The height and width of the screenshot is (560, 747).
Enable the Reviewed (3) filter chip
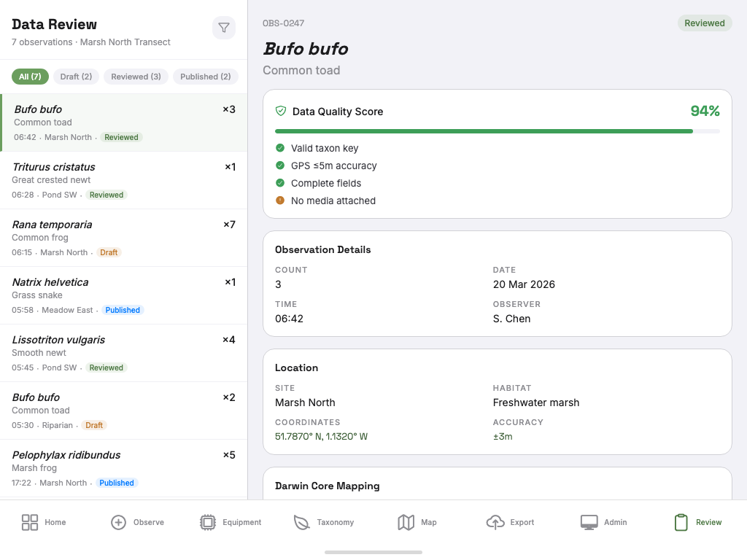(136, 76)
